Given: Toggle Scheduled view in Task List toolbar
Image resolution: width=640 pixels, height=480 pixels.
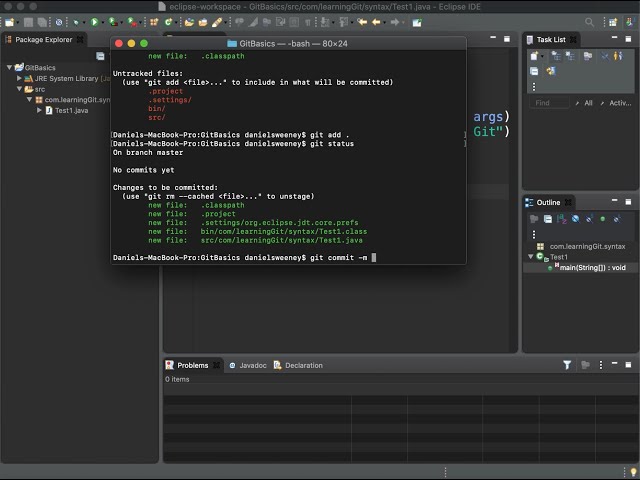Looking at the screenshot, I should point(570,56).
